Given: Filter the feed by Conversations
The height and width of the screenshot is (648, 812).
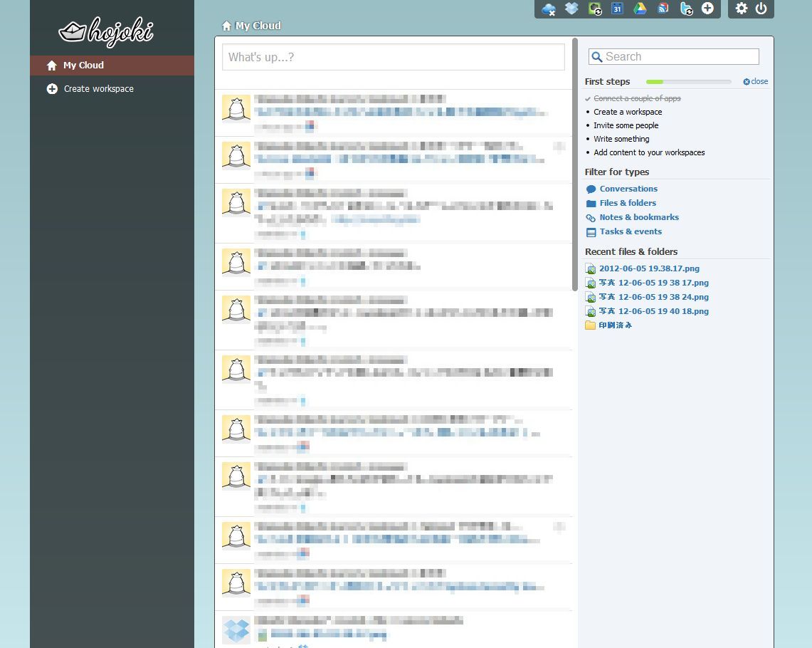Looking at the screenshot, I should (622, 189).
